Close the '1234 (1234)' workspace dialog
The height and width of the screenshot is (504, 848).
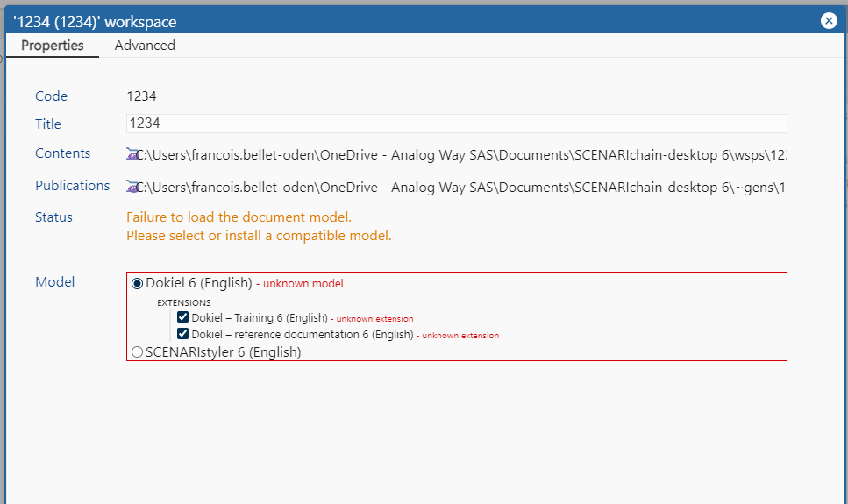(x=829, y=20)
